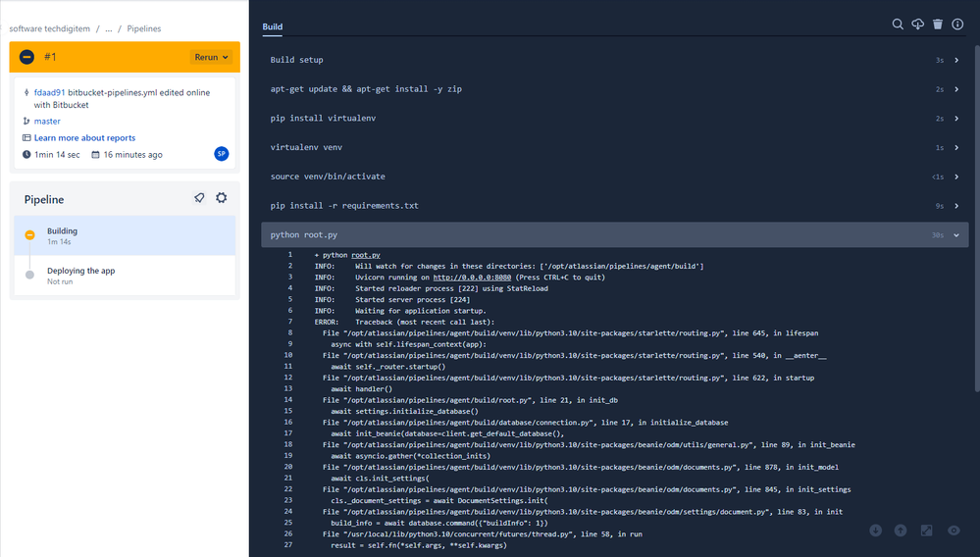Click '30s' duration on python root.py

pyautogui.click(x=938, y=235)
